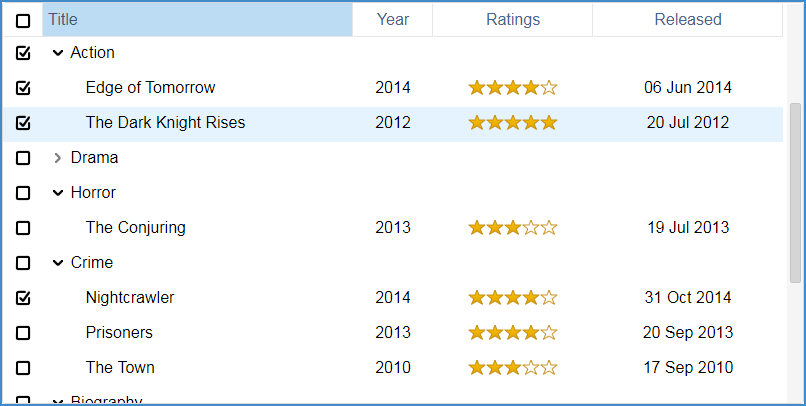Toggle the select-all checkbox in the header

pos(23,21)
